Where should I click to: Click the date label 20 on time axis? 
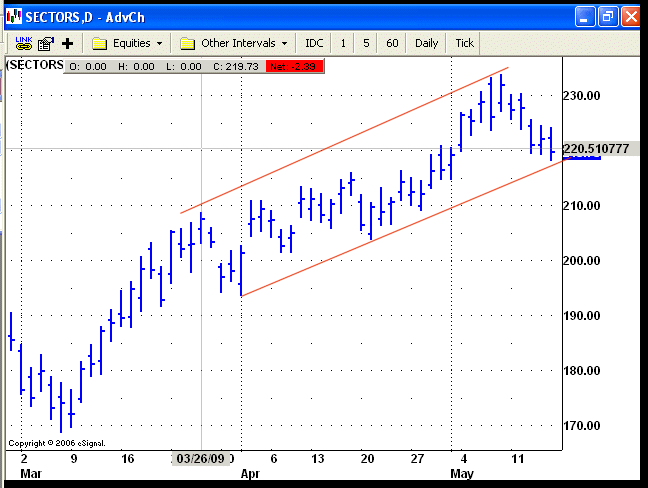click(x=367, y=459)
